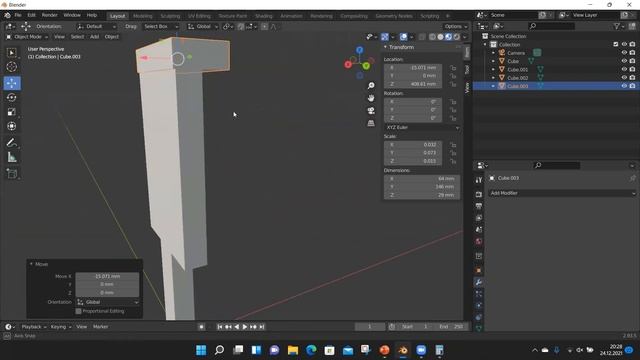Open the File menu
The width and height of the screenshot is (640, 360).
[18, 15]
